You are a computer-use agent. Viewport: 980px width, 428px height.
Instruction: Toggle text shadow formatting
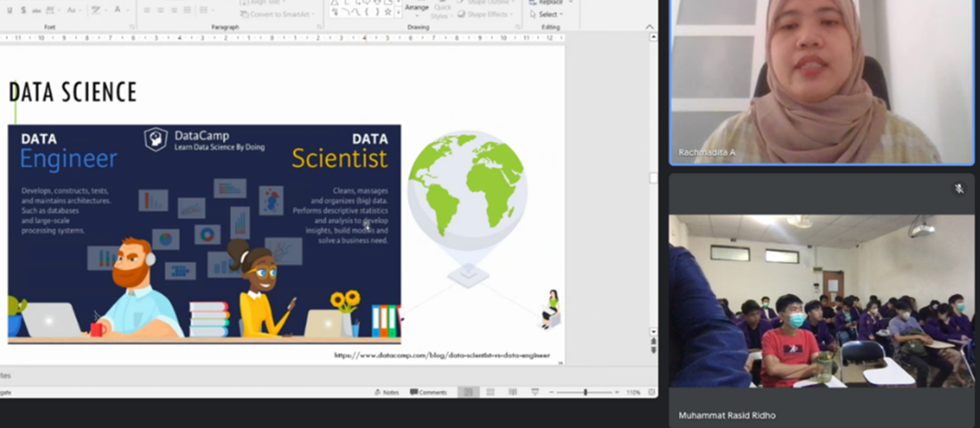(23, 10)
